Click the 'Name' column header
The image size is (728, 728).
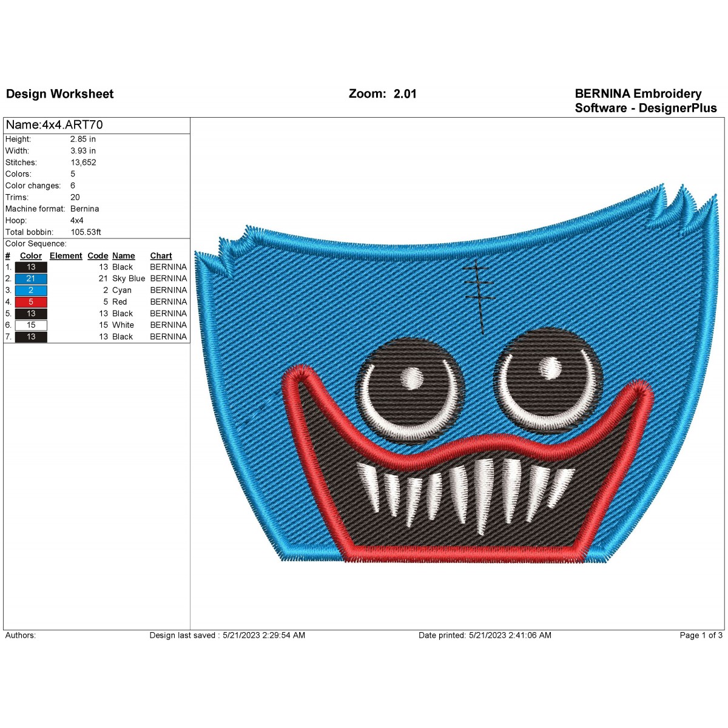tap(124, 256)
